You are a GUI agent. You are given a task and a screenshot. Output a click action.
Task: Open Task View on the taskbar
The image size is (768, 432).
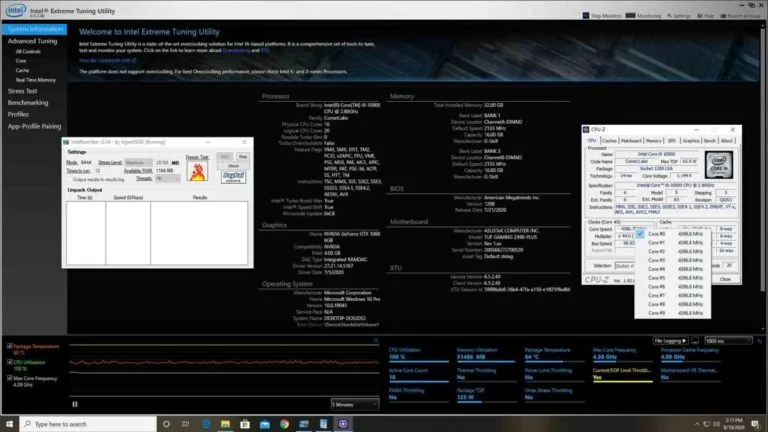pyautogui.click(x=186, y=424)
